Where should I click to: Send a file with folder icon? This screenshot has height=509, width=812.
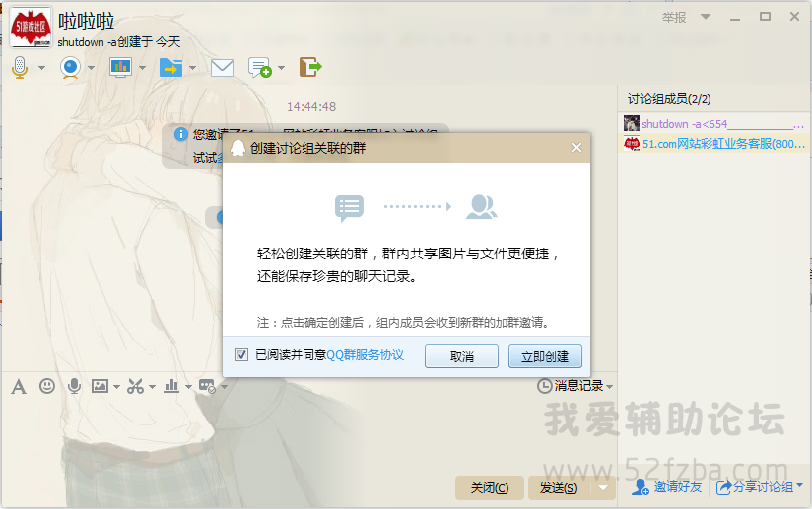[x=171, y=67]
